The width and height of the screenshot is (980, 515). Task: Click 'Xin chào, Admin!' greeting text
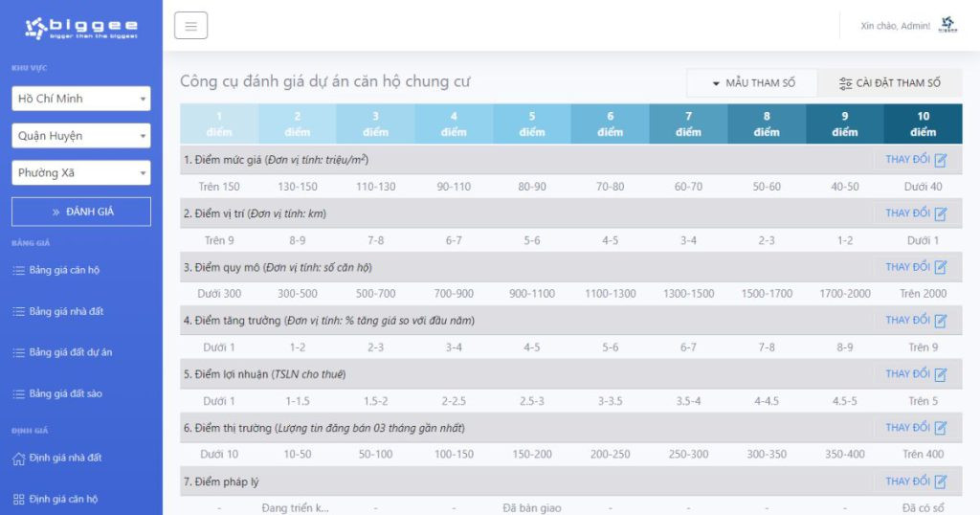pyautogui.click(x=895, y=26)
